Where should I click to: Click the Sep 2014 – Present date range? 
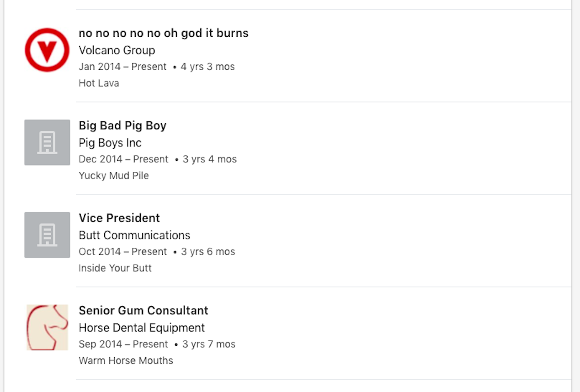pyautogui.click(x=123, y=344)
